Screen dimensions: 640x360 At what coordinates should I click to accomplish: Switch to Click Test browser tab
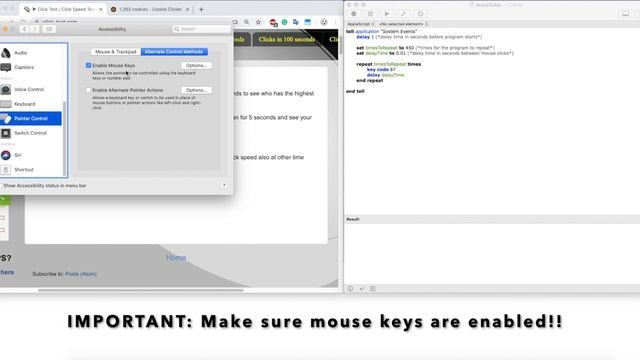click(62, 9)
